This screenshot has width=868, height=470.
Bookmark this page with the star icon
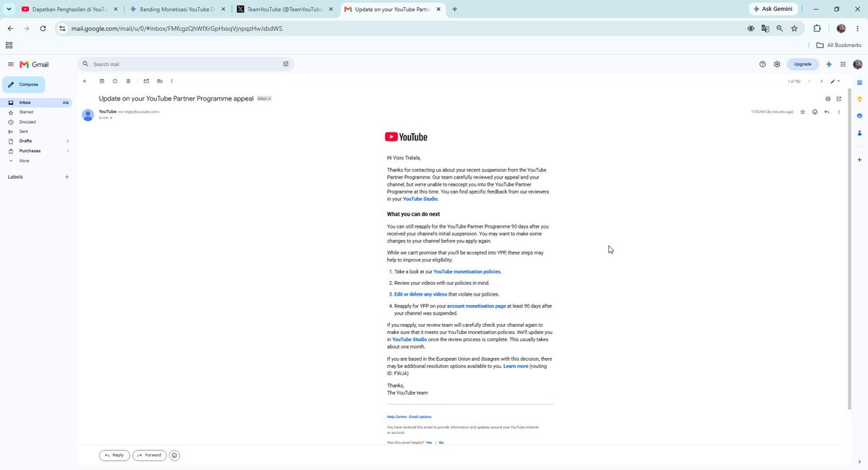click(794, 28)
